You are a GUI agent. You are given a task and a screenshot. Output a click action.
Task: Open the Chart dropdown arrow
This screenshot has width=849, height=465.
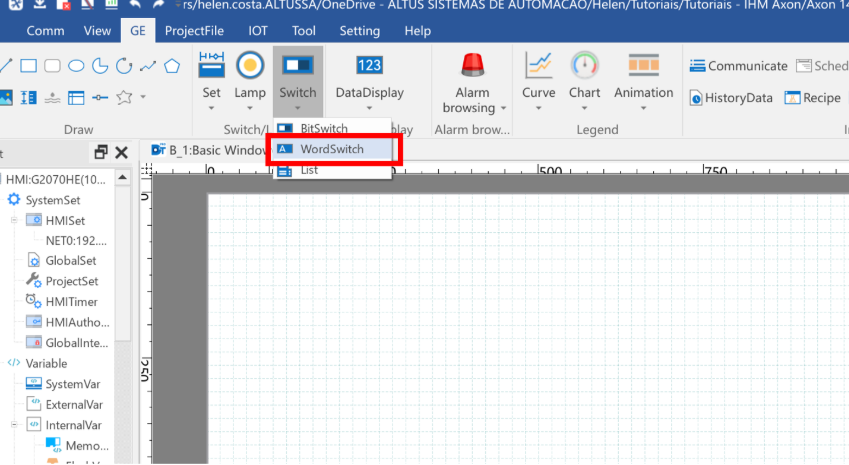click(x=584, y=108)
